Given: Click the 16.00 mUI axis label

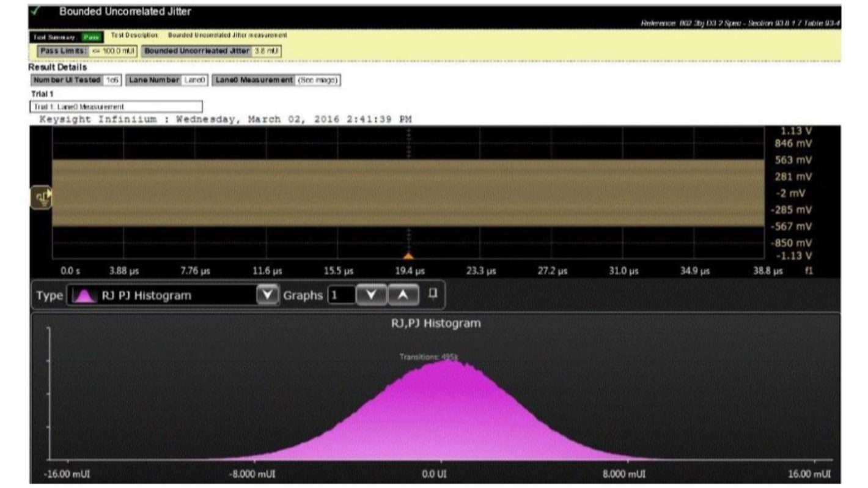Looking at the screenshot, I should click(811, 475).
